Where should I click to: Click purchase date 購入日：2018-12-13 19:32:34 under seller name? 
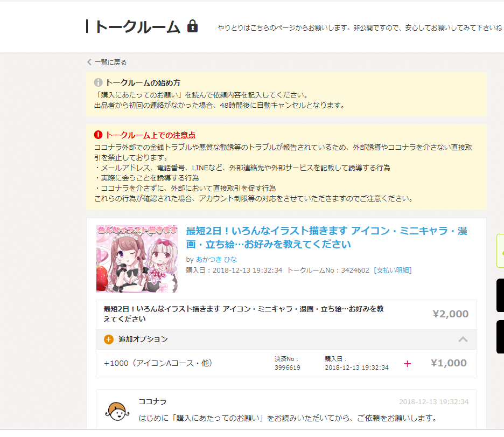(x=234, y=270)
